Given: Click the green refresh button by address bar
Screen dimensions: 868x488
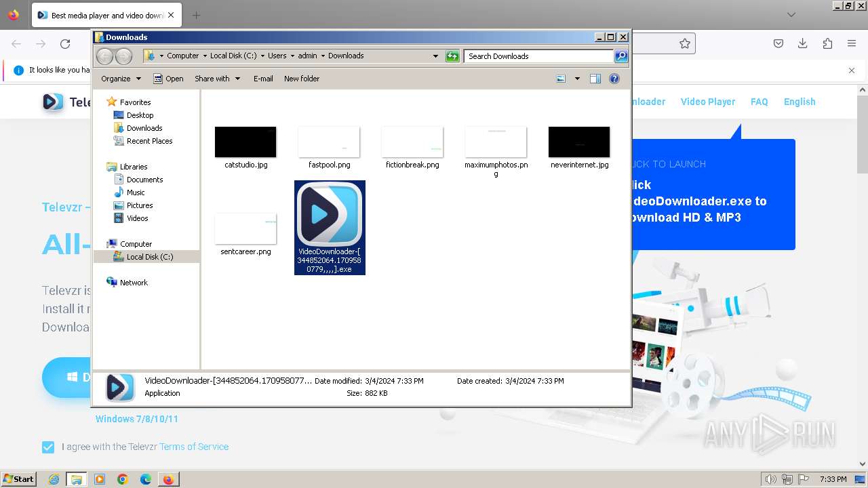Looking at the screenshot, I should (452, 56).
